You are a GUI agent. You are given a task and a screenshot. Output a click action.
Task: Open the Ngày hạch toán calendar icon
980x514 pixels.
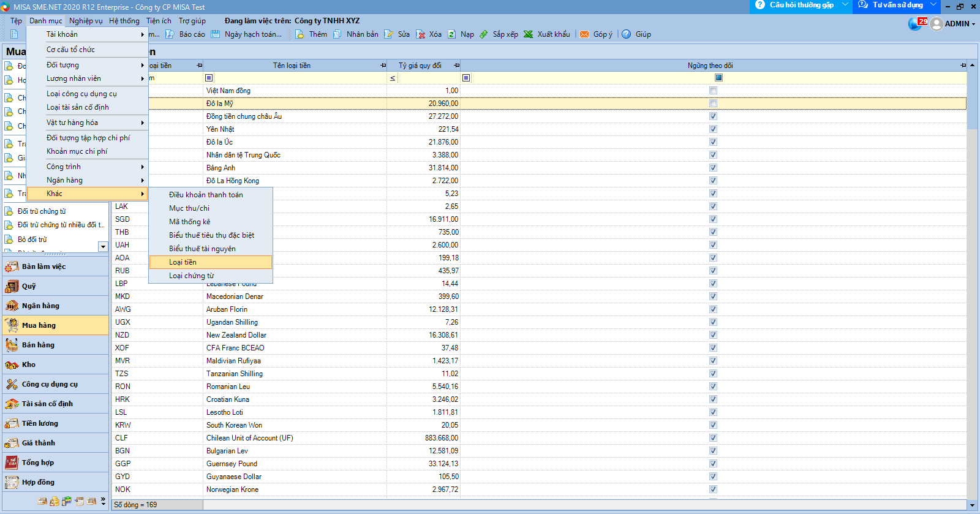coord(215,34)
